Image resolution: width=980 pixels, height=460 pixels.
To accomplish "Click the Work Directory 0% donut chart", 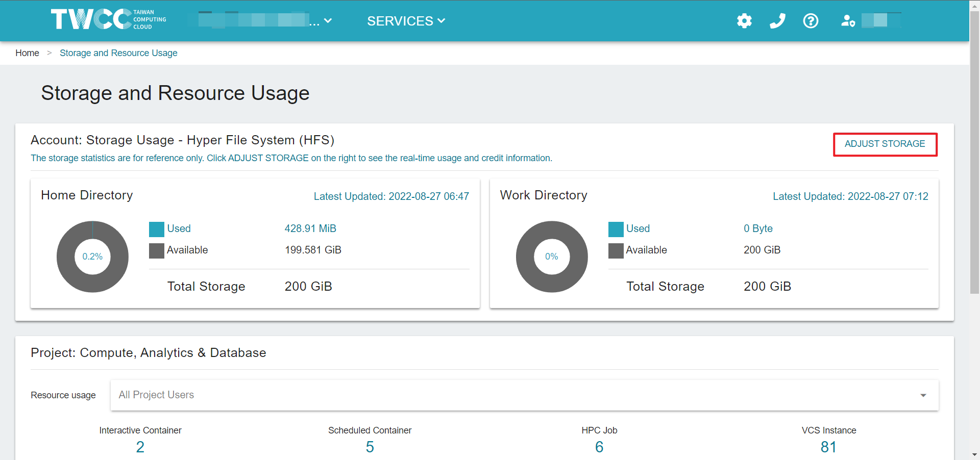I will point(552,257).
